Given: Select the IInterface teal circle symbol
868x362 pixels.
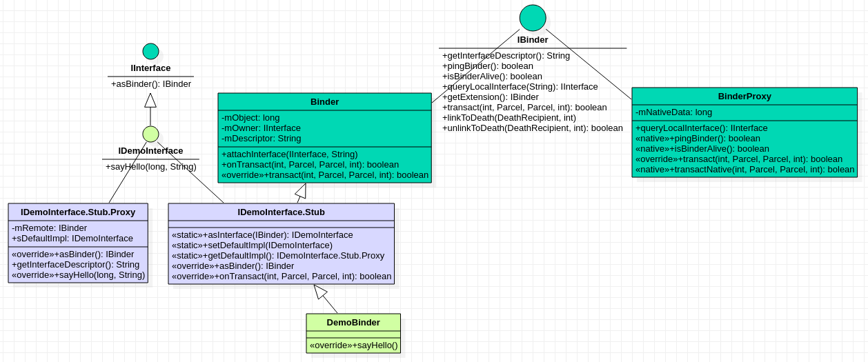Looking at the screenshot, I should pos(150,51).
